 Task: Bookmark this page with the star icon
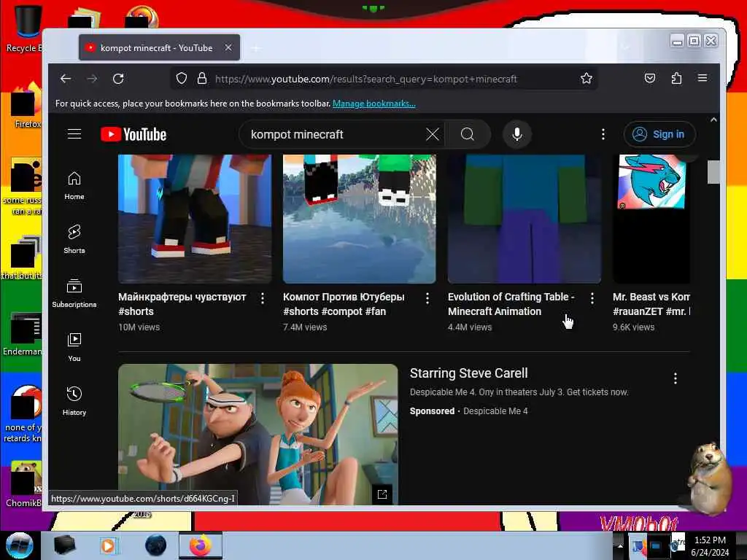(x=587, y=78)
